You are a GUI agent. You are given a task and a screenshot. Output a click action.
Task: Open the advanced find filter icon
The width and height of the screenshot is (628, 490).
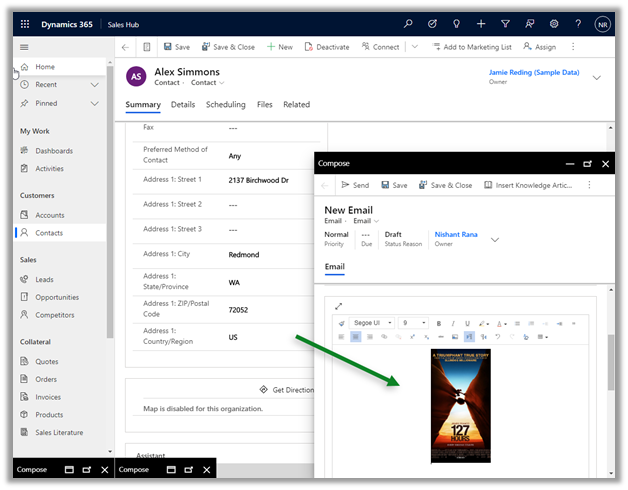click(x=505, y=23)
